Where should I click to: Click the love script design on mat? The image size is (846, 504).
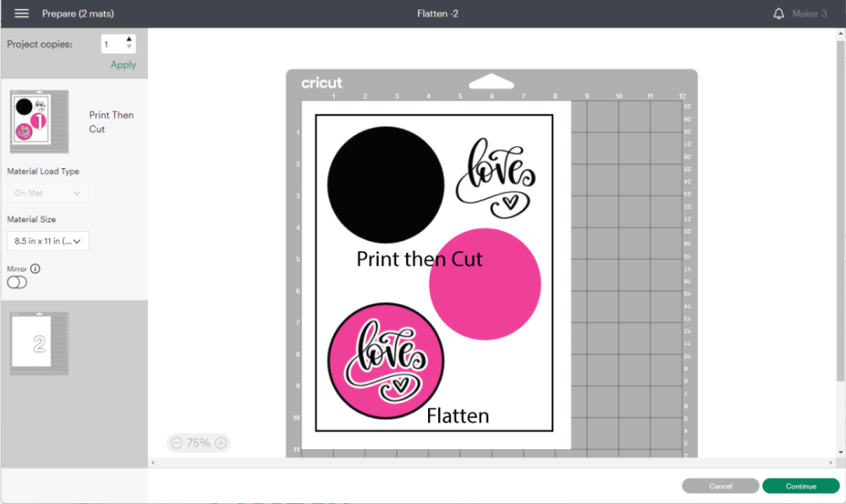click(x=496, y=178)
